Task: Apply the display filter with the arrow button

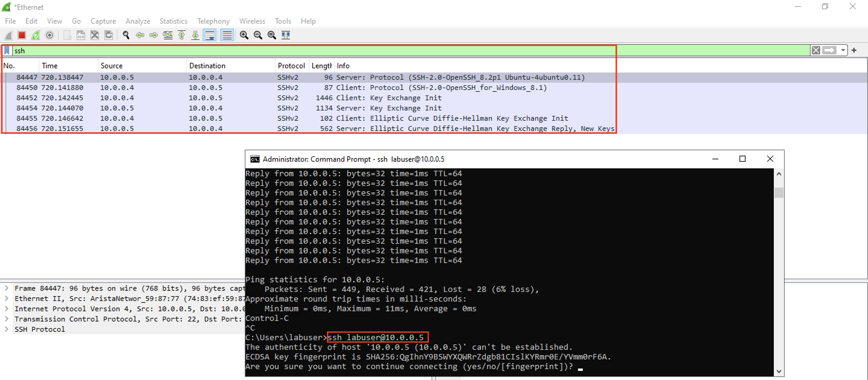Action: pyautogui.click(x=830, y=50)
